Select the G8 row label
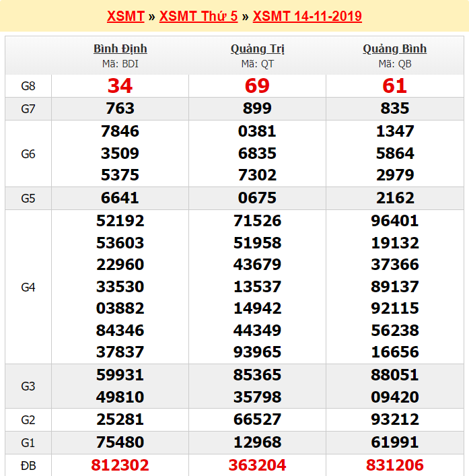Screen dimensions: 469x476 point(28,86)
